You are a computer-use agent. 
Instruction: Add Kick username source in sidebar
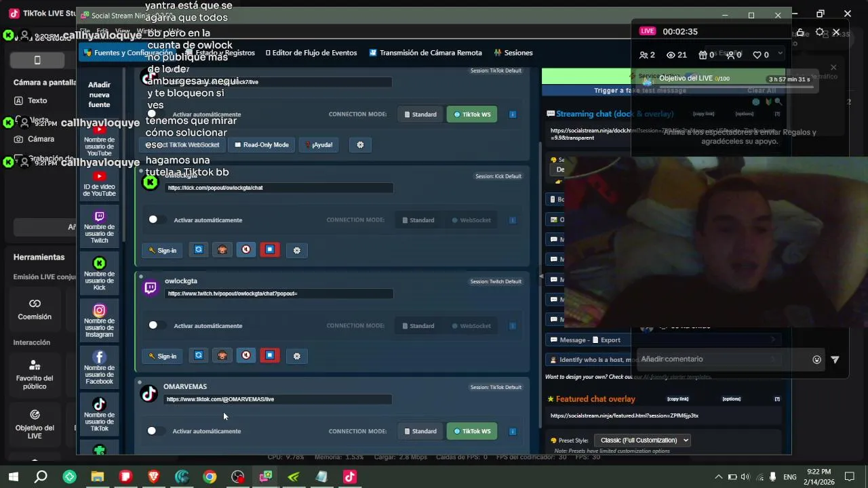coord(99,274)
